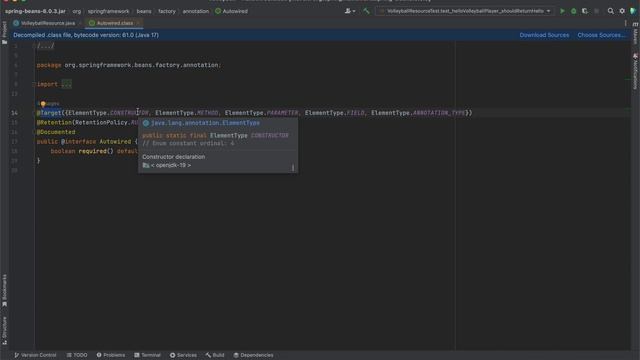The image size is (640, 360).
Task: Build project with the hammer icon
Action: [366, 11]
